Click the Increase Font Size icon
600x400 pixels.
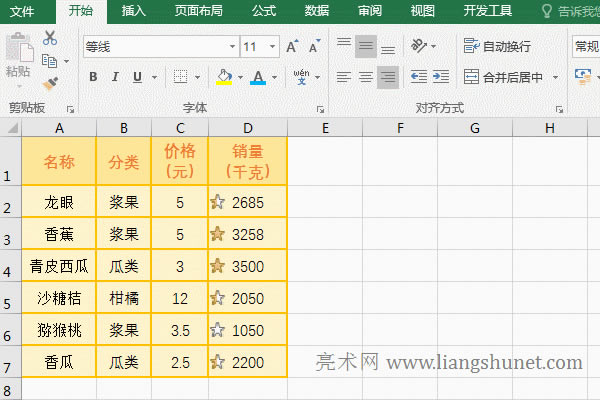coord(292,47)
